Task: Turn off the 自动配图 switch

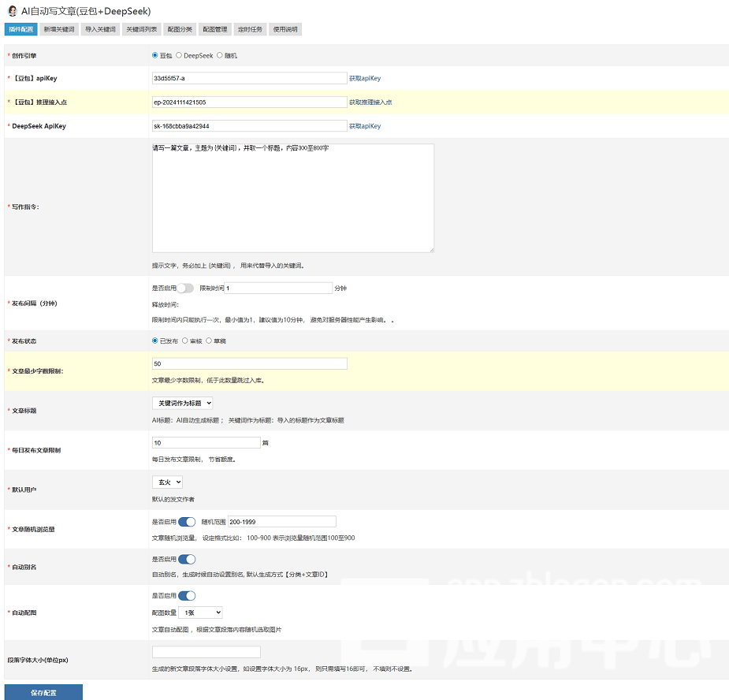Action: tap(187, 596)
